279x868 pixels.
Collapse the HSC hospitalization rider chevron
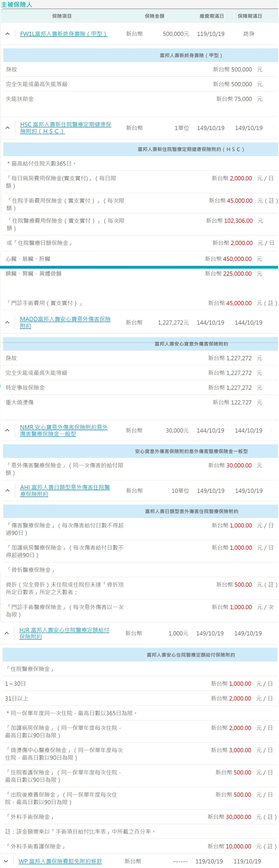coord(7,128)
